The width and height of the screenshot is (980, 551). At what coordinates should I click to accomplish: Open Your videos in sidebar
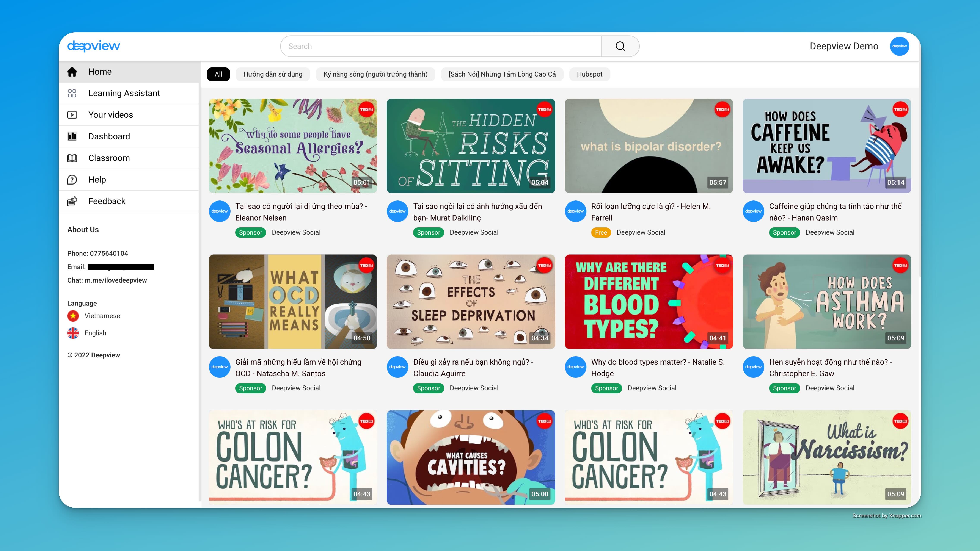tap(129, 115)
